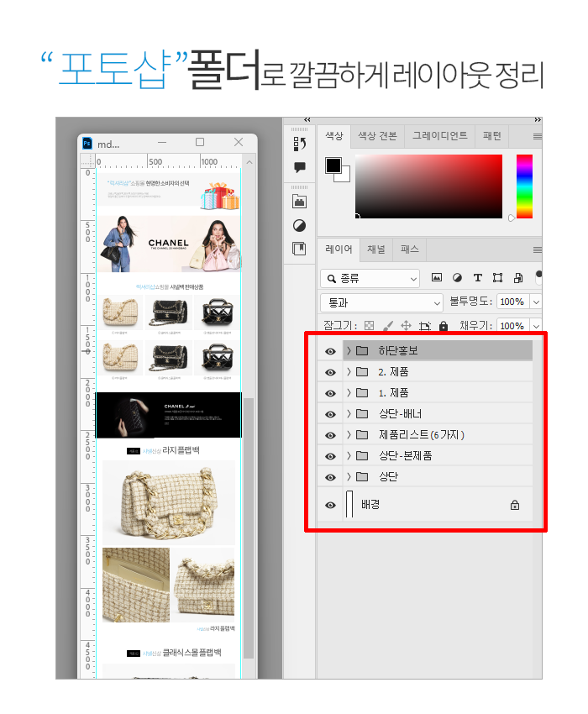Select the 배경 layer name
The image size is (588, 714).
(x=370, y=504)
